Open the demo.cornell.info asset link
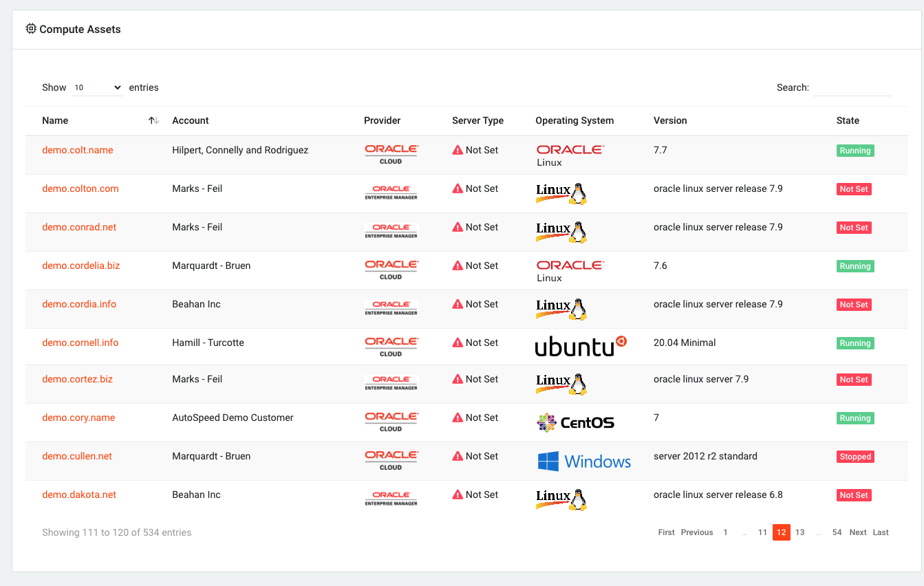Viewport: 924px width, 586px height. point(80,343)
